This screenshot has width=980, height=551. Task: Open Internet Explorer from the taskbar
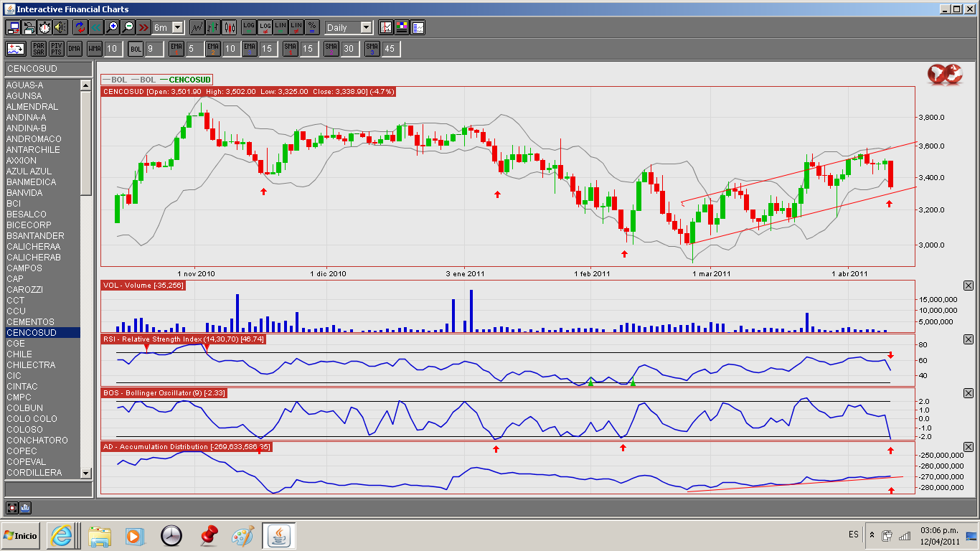(61, 535)
